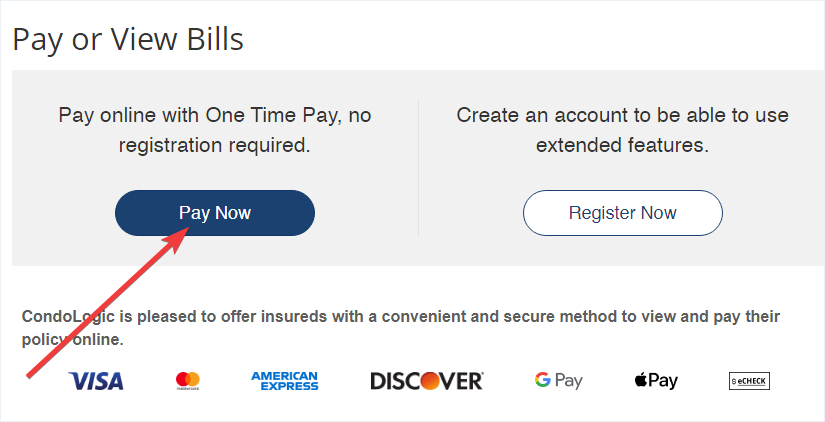Select the American Express logo
825x422 pixels.
tap(285, 380)
